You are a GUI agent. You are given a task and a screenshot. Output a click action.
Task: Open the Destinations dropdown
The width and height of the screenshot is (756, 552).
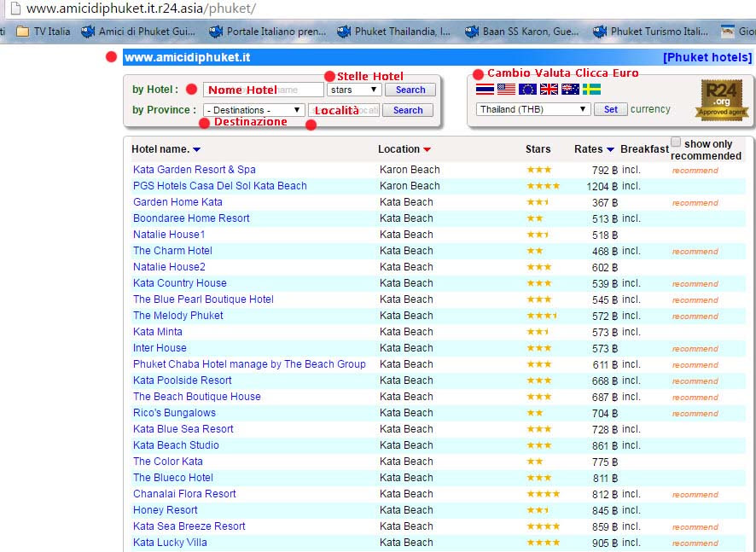[253, 110]
